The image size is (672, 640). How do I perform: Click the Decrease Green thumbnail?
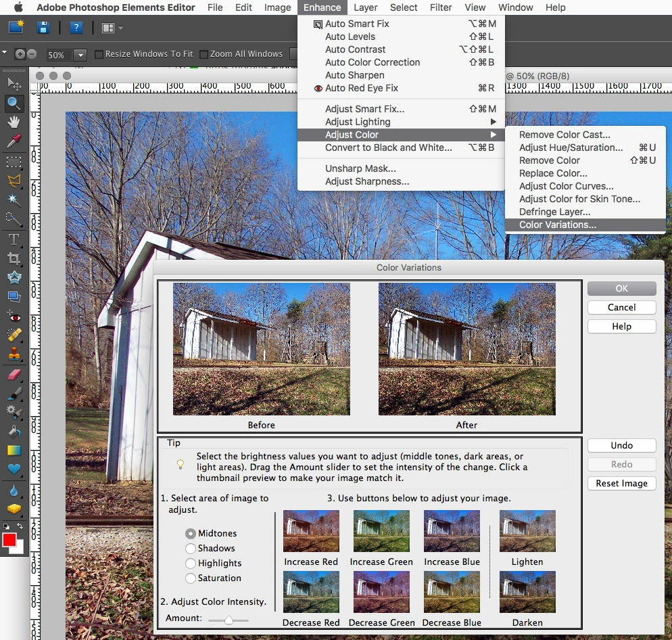pos(381,592)
